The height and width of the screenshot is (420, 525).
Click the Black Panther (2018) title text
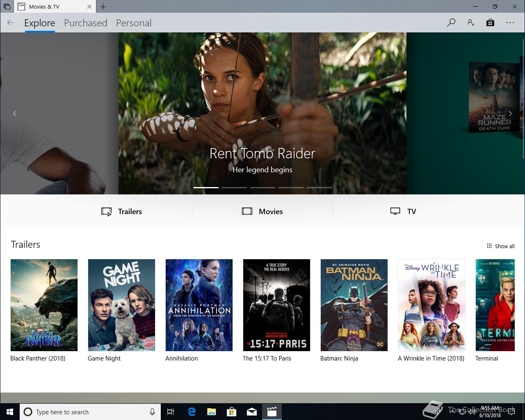(38, 358)
